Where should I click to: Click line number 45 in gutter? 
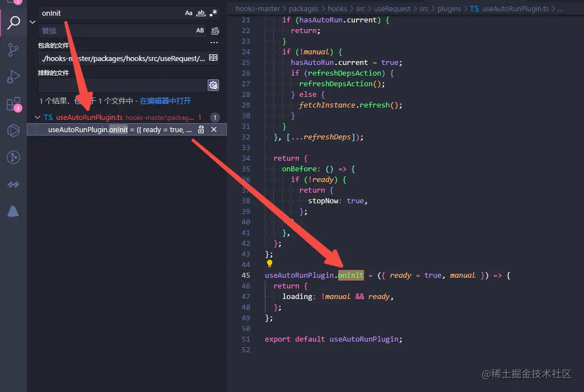coord(246,276)
